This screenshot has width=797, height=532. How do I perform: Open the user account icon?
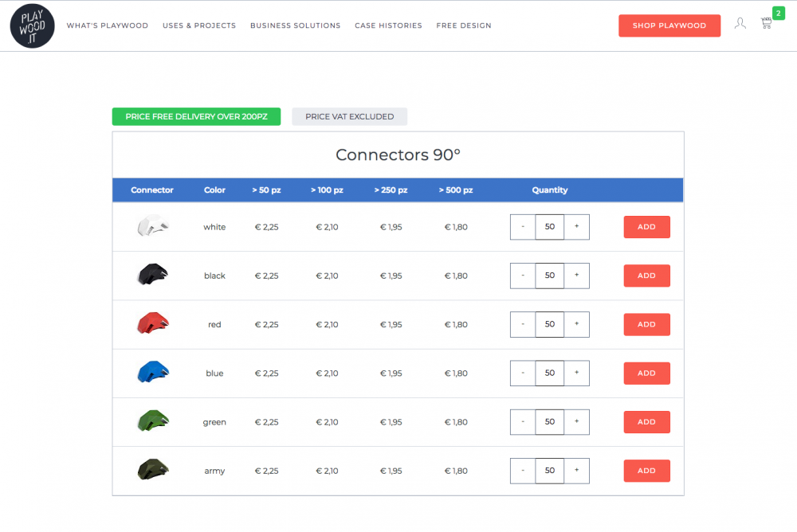tap(740, 24)
